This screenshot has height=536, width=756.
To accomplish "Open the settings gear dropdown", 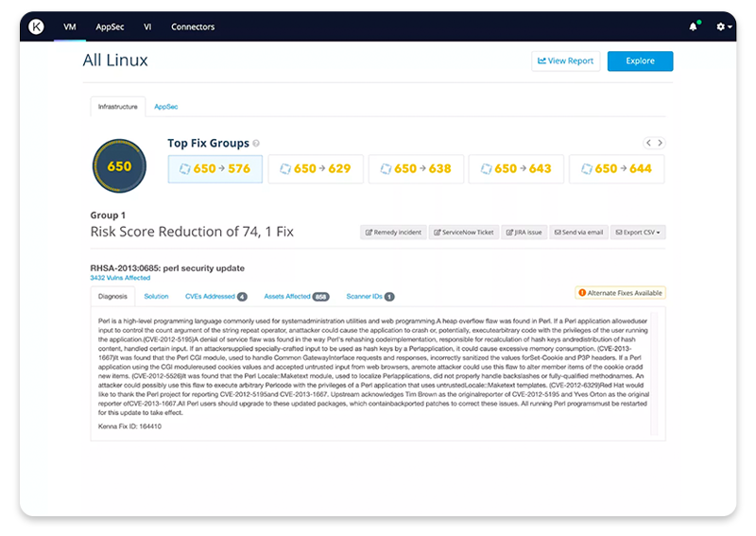I will click(724, 26).
